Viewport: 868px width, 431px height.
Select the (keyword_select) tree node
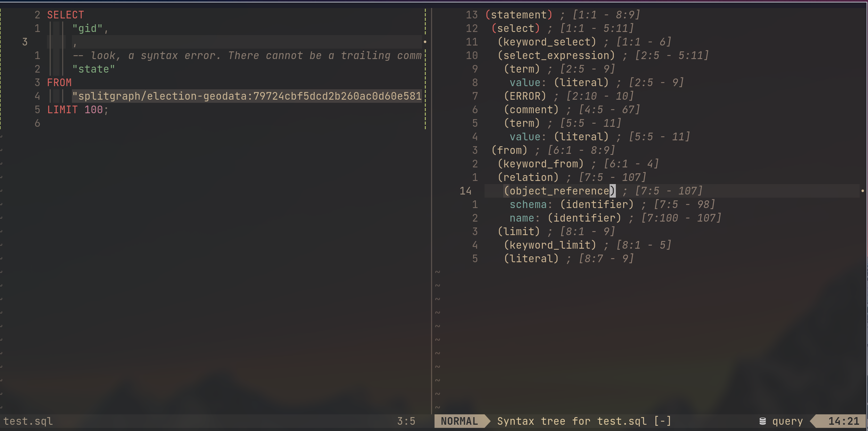(532, 41)
